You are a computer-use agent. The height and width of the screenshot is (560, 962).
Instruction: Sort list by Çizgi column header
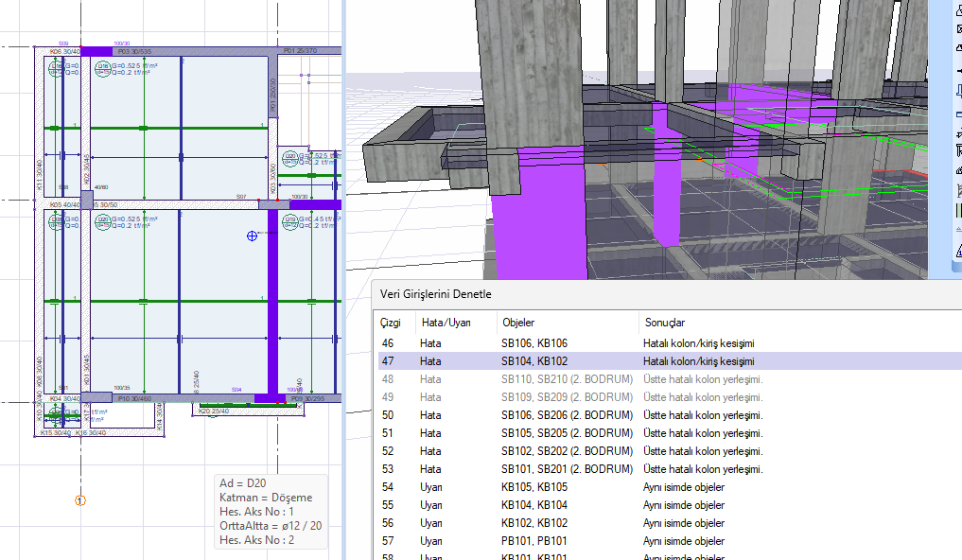pos(392,323)
